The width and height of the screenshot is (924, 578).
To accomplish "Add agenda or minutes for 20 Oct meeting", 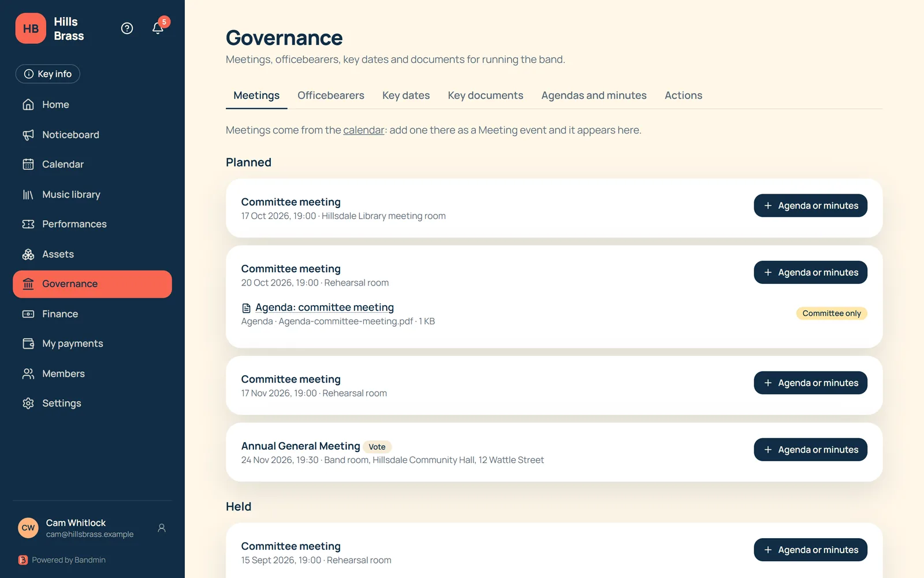I will pyautogui.click(x=810, y=272).
